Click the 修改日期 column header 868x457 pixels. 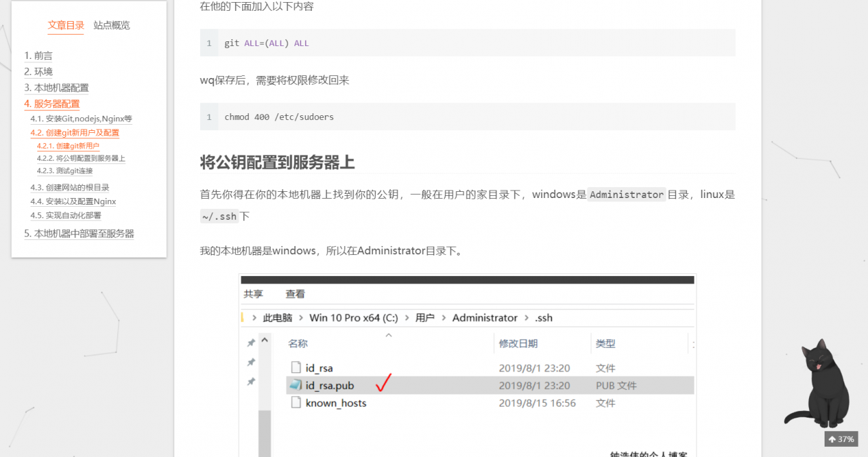click(x=518, y=344)
